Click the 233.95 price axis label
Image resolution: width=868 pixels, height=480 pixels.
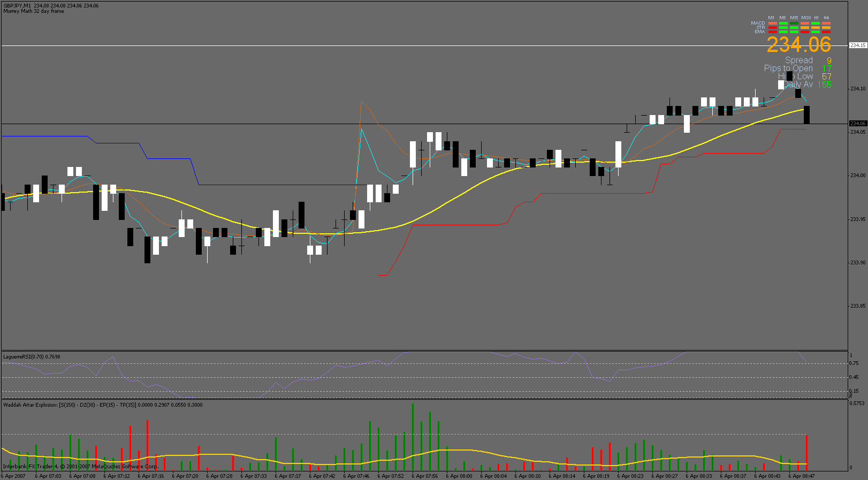point(858,219)
